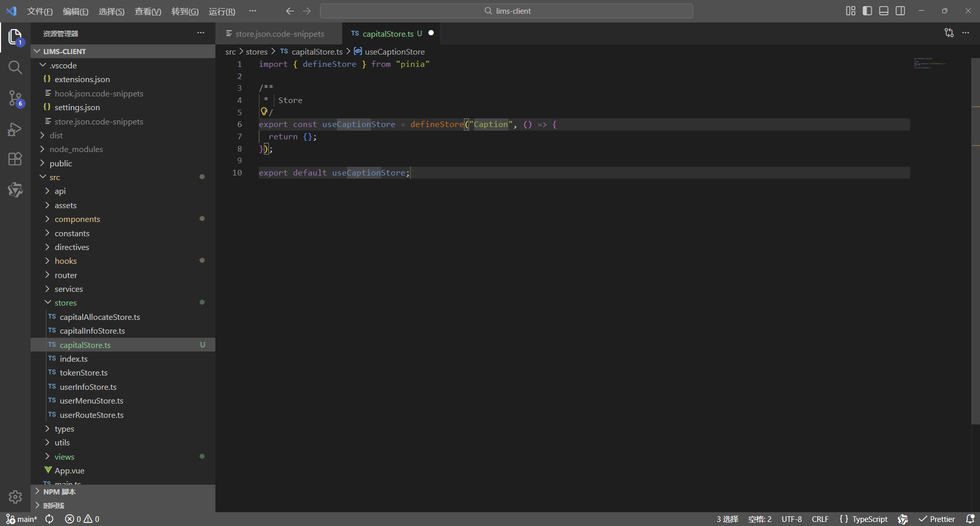Click the synchronize changes icon in status bar
The height and width of the screenshot is (526, 980).
50,519
